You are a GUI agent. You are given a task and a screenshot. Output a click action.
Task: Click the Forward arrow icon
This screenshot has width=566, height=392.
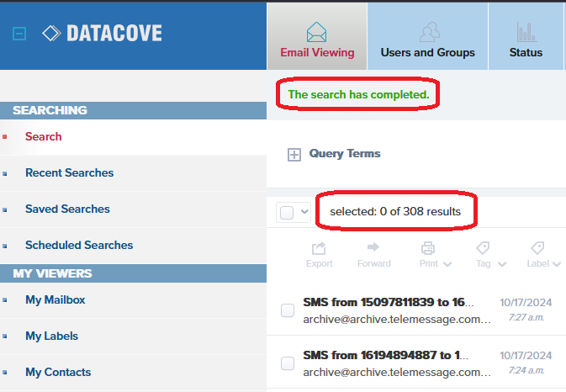tap(373, 247)
